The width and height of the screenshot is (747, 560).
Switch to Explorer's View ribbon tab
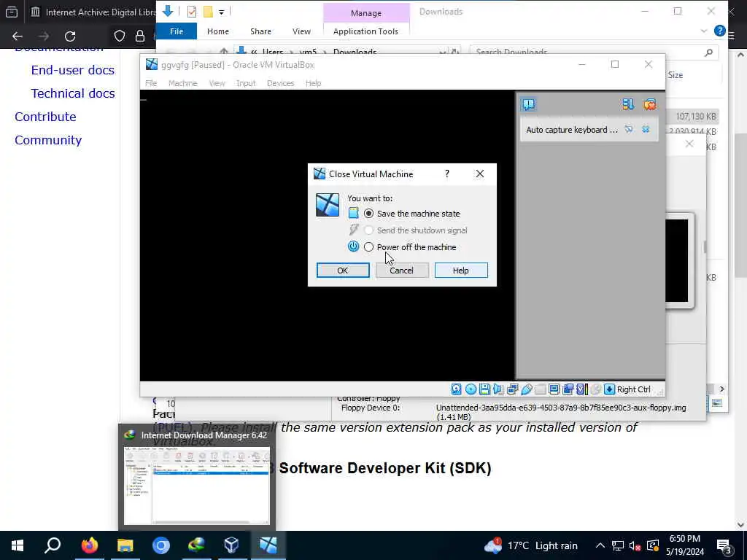click(x=301, y=31)
